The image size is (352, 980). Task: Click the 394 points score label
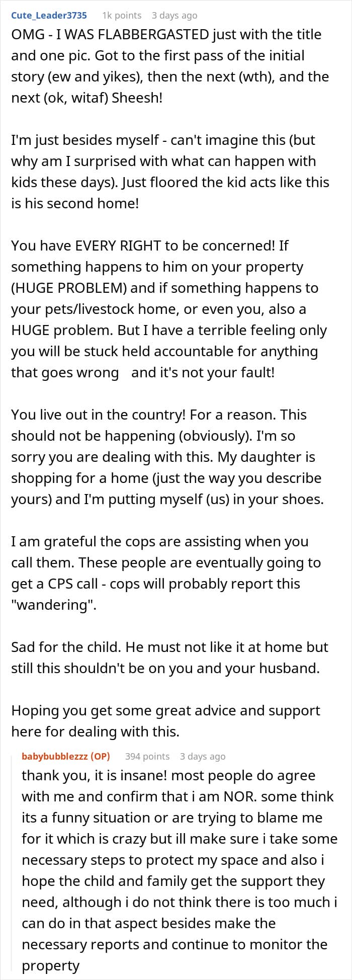(147, 756)
